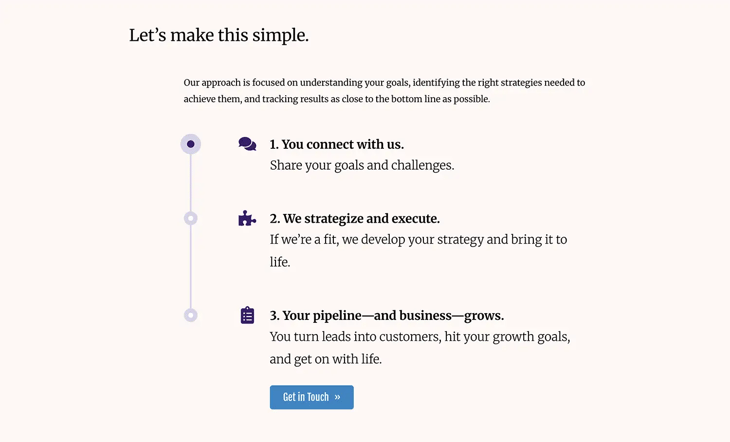Viewport: 730px width, 442px height.
Task: Click the "Let's make this simple." title
Action: click(219, 36)
